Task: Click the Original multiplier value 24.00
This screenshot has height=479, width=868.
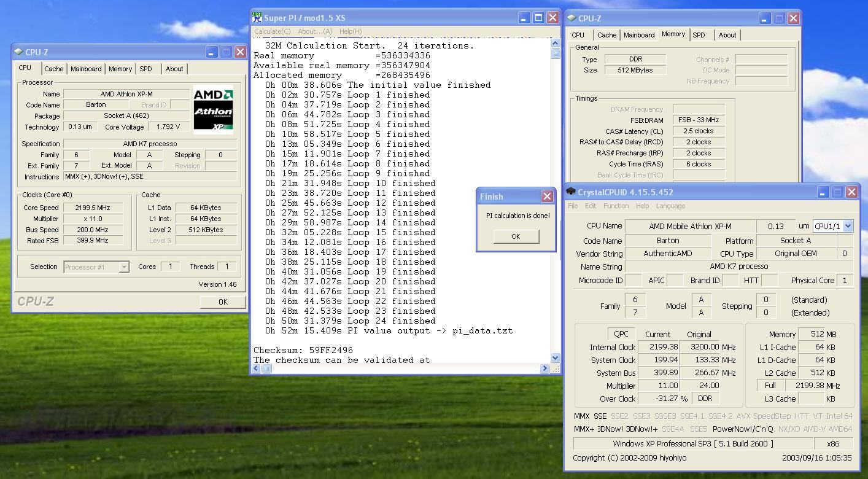Action: [700, 386]
